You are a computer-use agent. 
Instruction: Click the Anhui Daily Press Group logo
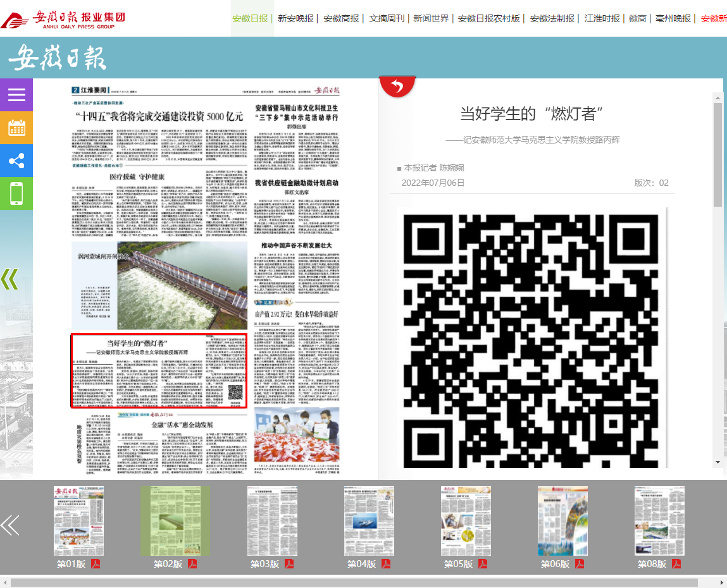click(x=63, y=20)
